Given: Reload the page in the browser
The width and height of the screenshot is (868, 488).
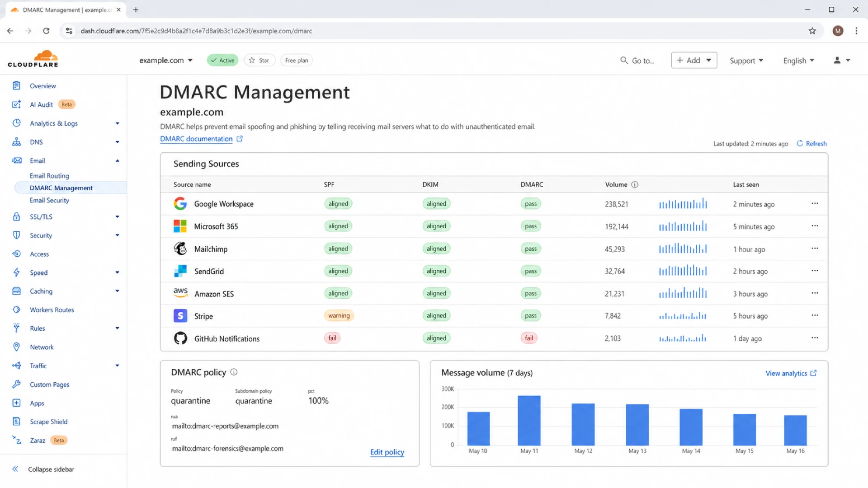Looking at the screenshot, I should coord(46,31).
